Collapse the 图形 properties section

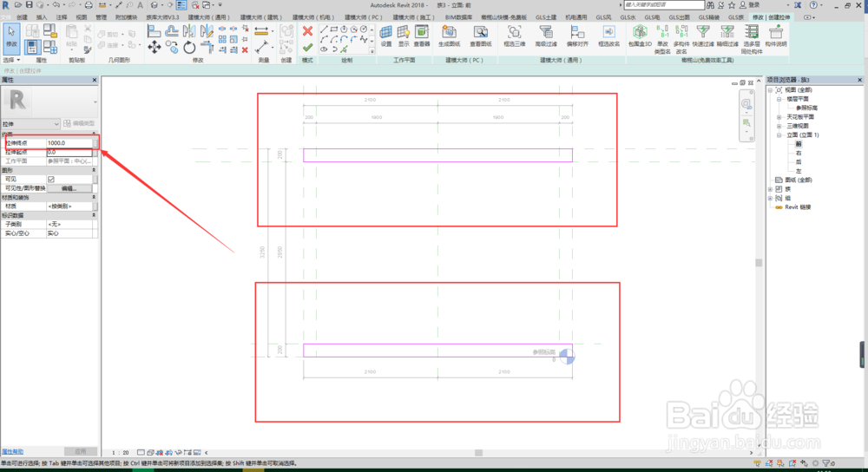point(94,170)
